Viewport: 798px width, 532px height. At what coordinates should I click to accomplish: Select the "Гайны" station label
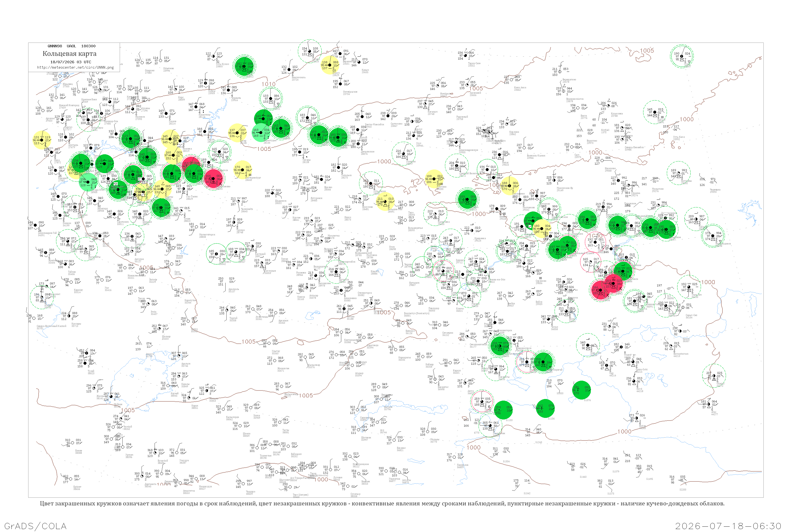tap(212, 91)
